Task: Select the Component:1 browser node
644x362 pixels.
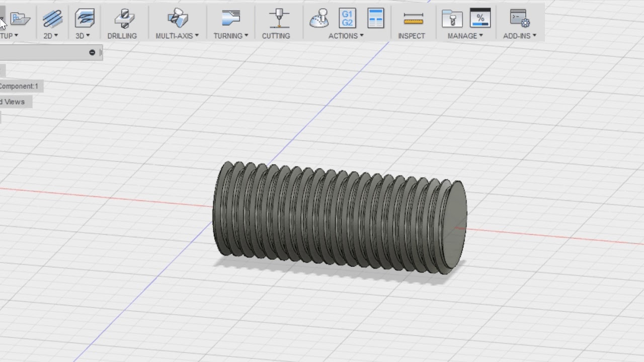Action: coord(19,86)
